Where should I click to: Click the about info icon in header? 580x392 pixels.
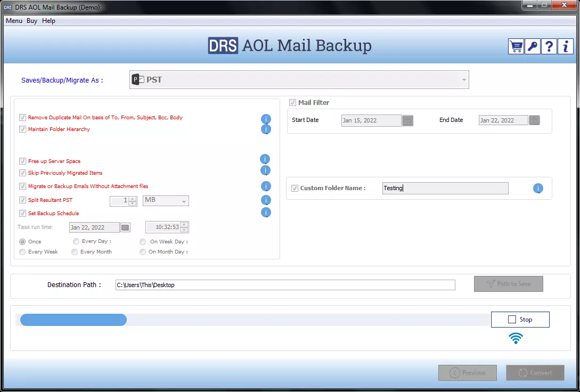(x=566, y=46)
